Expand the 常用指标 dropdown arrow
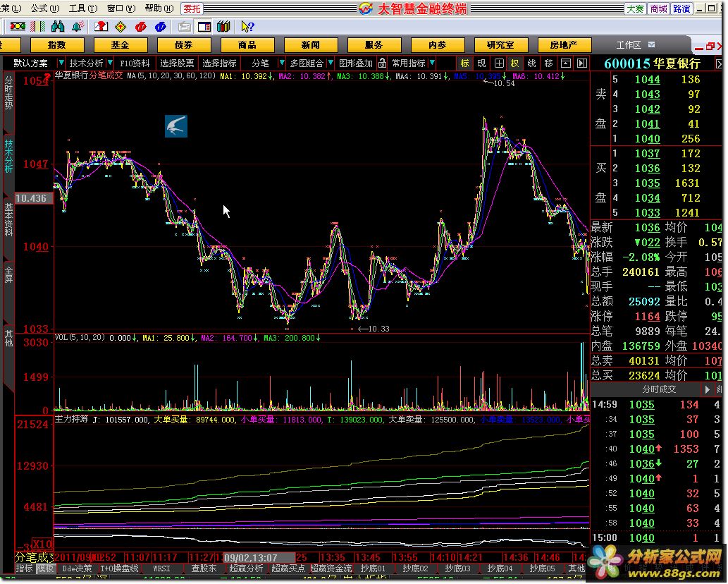728x584 pixels. tap(432, 63)
